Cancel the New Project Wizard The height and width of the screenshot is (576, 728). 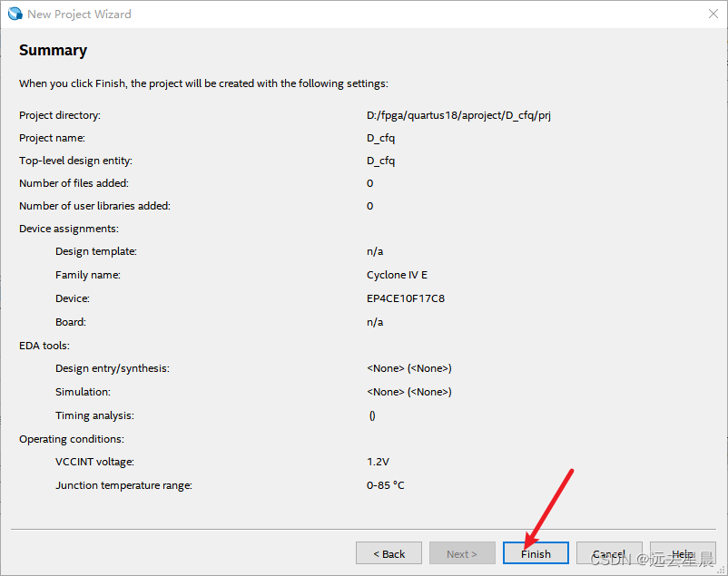(609, 552)
